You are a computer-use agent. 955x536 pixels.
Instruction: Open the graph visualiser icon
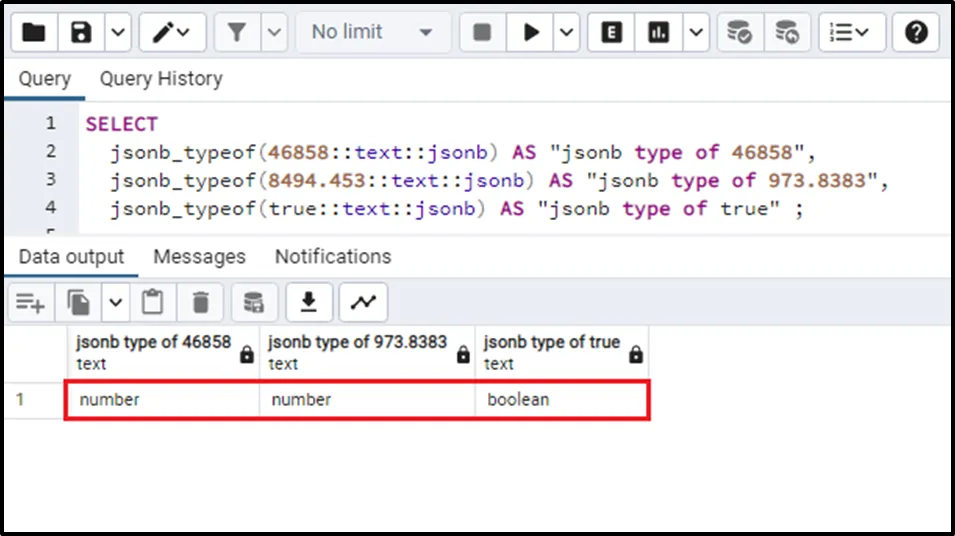click(363, 301)
